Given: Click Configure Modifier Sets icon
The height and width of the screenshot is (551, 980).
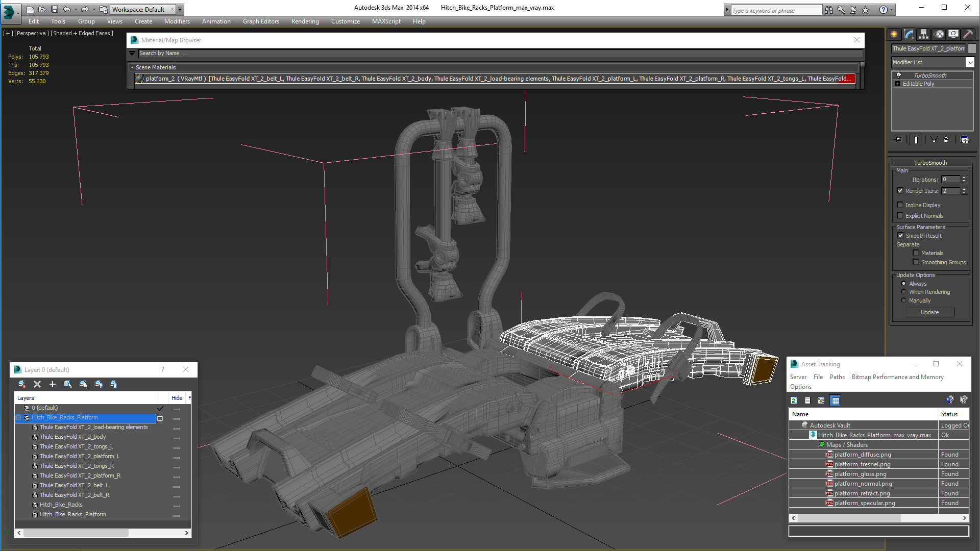Looking at the screenshot, I should tap(964, 139).
